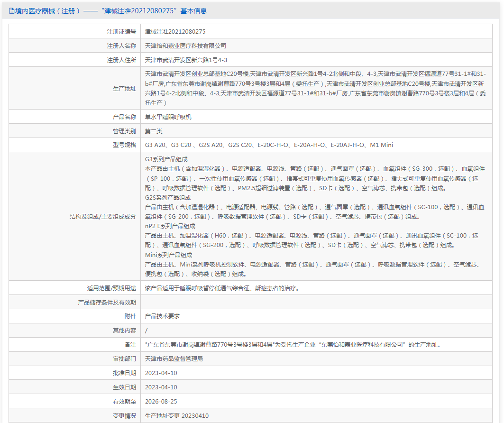Image resolution: width=504 pixels, height=423 pixels.
Task: Click the header title '境内医疗器械（注册）'
Action: 47,11
